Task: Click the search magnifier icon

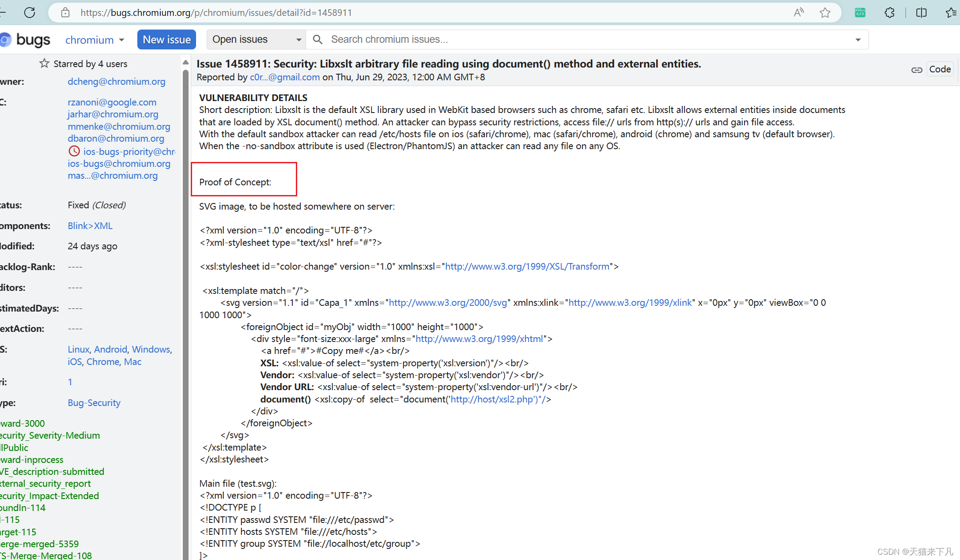Action: pos(317,39)
